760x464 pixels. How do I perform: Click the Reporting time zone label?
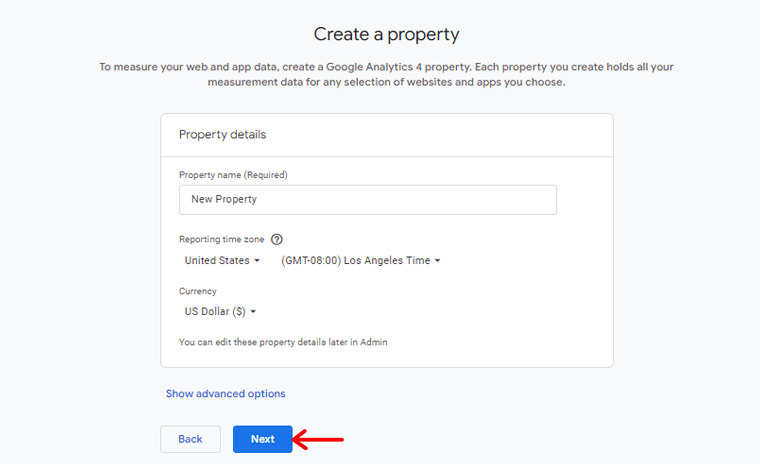click(222, 240)
